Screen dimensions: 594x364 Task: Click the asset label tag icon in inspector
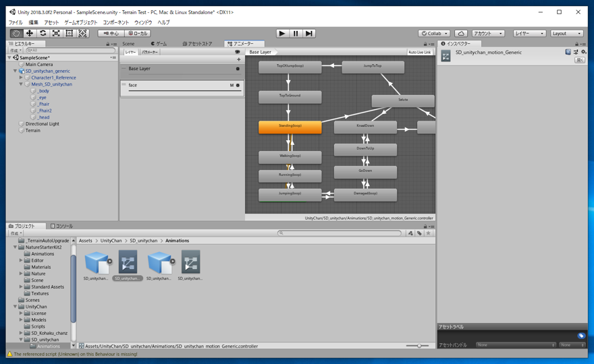581,336
